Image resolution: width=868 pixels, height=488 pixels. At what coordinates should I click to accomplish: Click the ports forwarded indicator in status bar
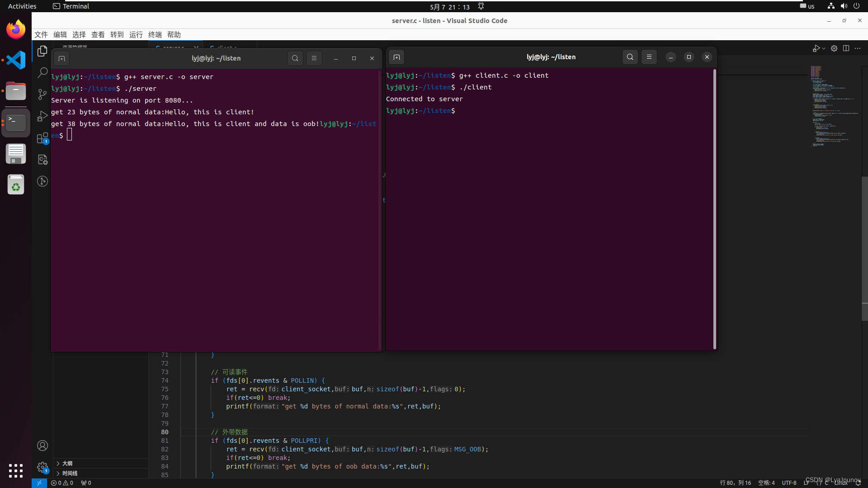[86, 483]
